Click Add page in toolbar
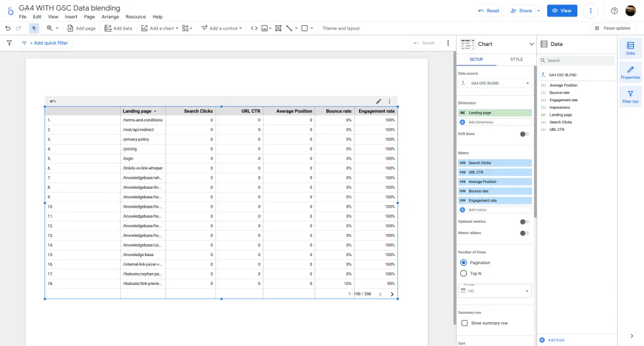Viewport: 644px width, 346px height. pyautogui.click(x=81, y=28)
